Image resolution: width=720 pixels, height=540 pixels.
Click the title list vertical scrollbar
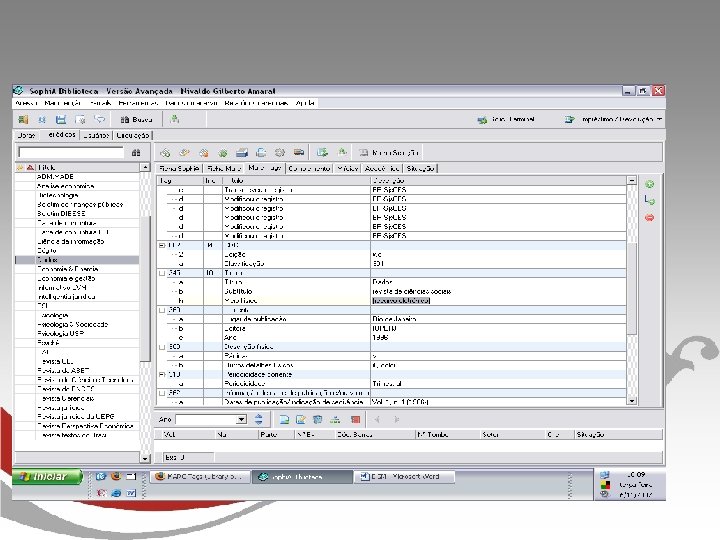(145, 312)
